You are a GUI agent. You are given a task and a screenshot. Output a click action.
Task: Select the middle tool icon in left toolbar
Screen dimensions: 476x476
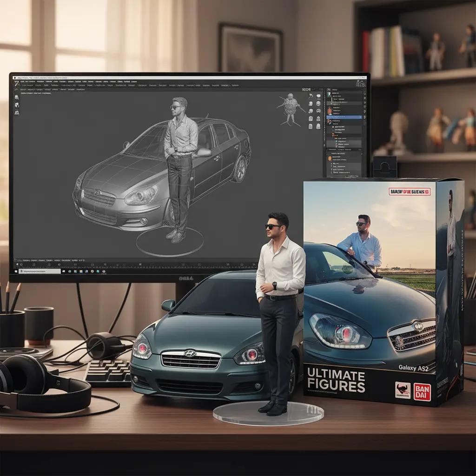pyautogui.click(x=17, y=106)
